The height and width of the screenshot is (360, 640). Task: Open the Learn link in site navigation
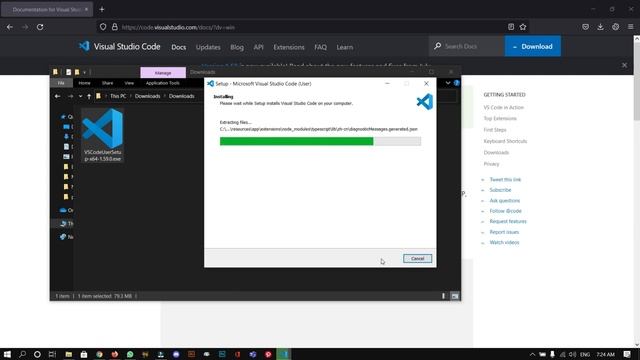tap(344, 47)
